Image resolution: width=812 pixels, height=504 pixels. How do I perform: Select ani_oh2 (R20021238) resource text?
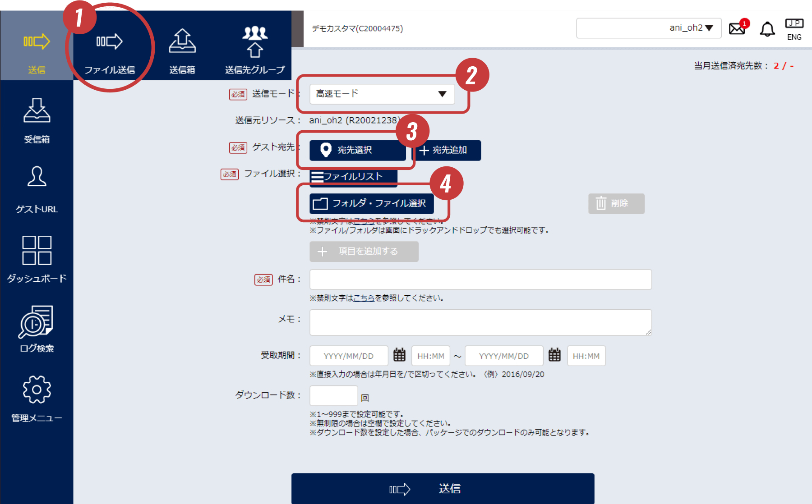point(355,120)
